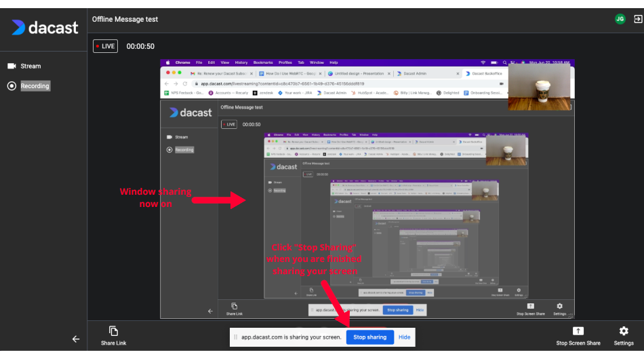Switch to the Dacast Admin browser tab
The width and height of the screenshot is (644, 361).
click(428, 73)
